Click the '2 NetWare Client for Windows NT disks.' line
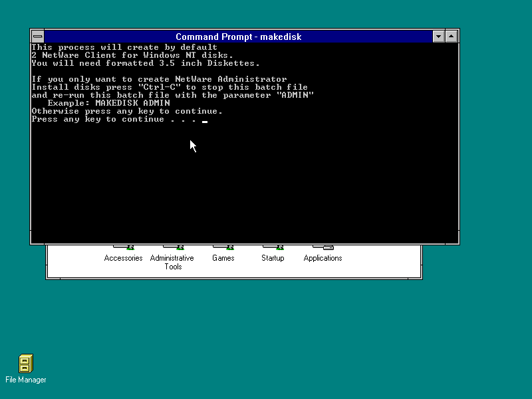 (x=132, y=55)
